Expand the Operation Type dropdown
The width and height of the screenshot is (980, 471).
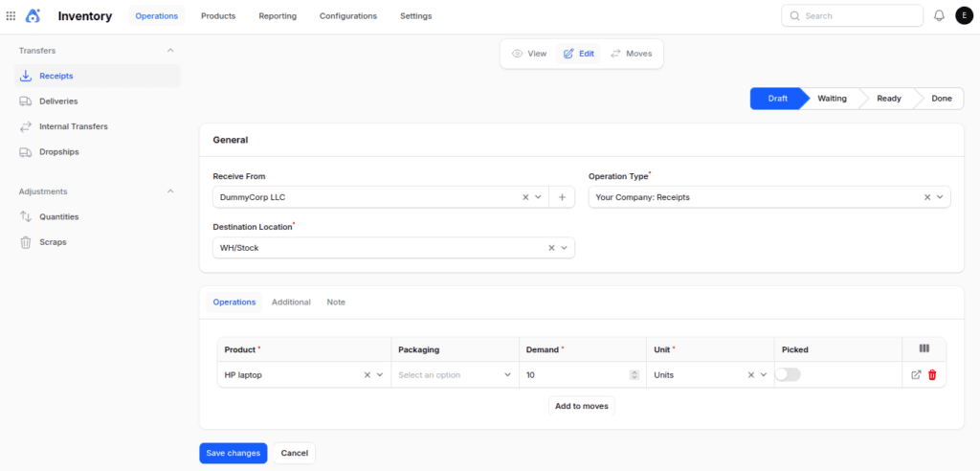(940, 197)
